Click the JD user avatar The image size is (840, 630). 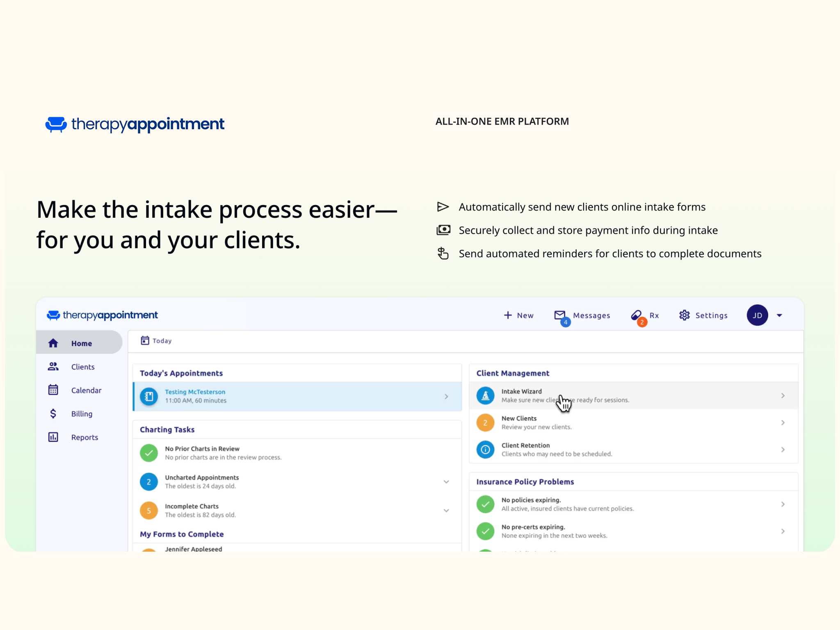point(757,315)
